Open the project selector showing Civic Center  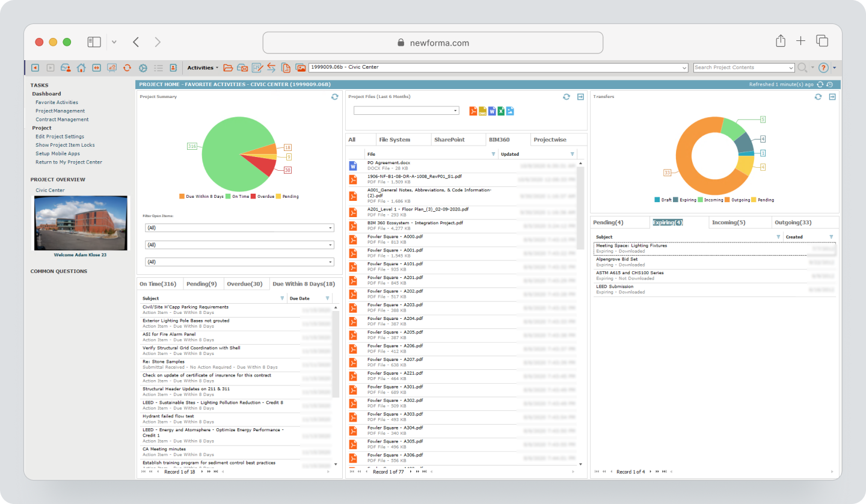496,67
